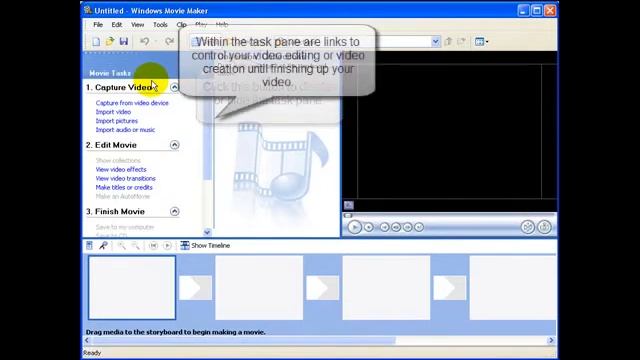Image resolution: width=640 pixels, height=360 pixels.
Task: Click Rewind Storyboard button
Action: pyautogui.click(x=153, y=245)
